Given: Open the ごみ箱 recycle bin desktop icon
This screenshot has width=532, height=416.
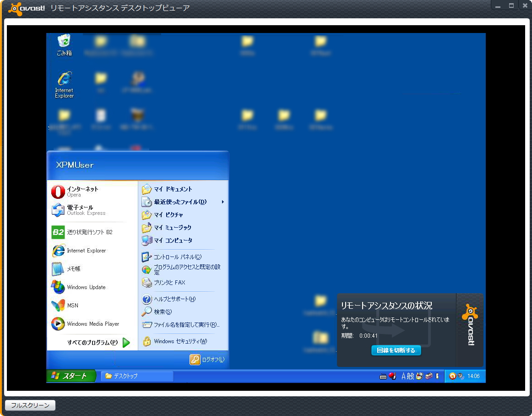Looking at the screenshot, I should point(64,45).
